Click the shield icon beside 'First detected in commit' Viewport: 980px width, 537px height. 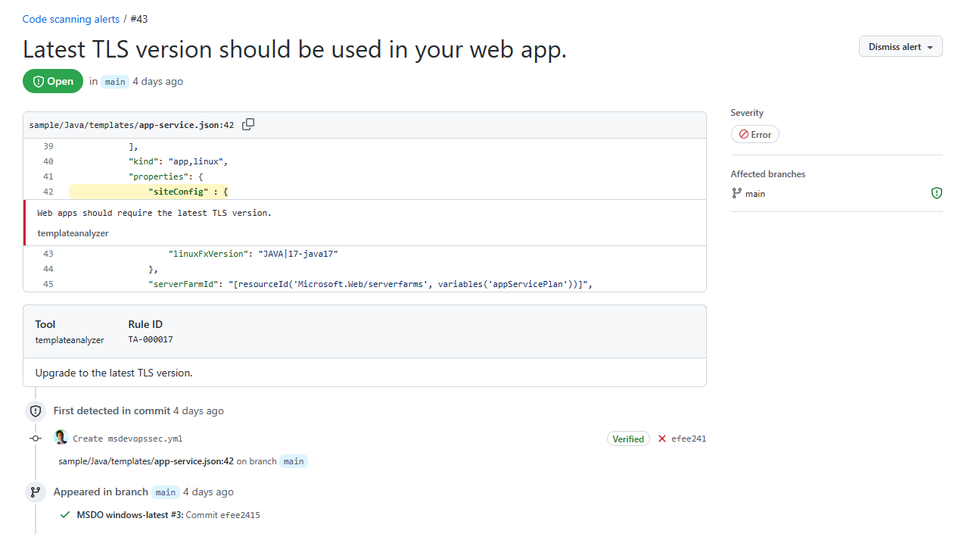tap(36, 411)
